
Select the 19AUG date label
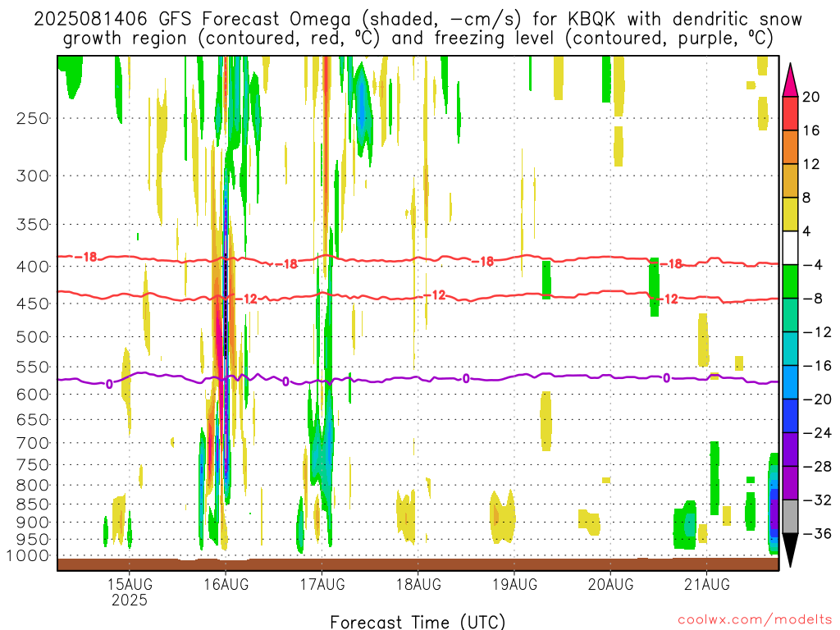515,584
